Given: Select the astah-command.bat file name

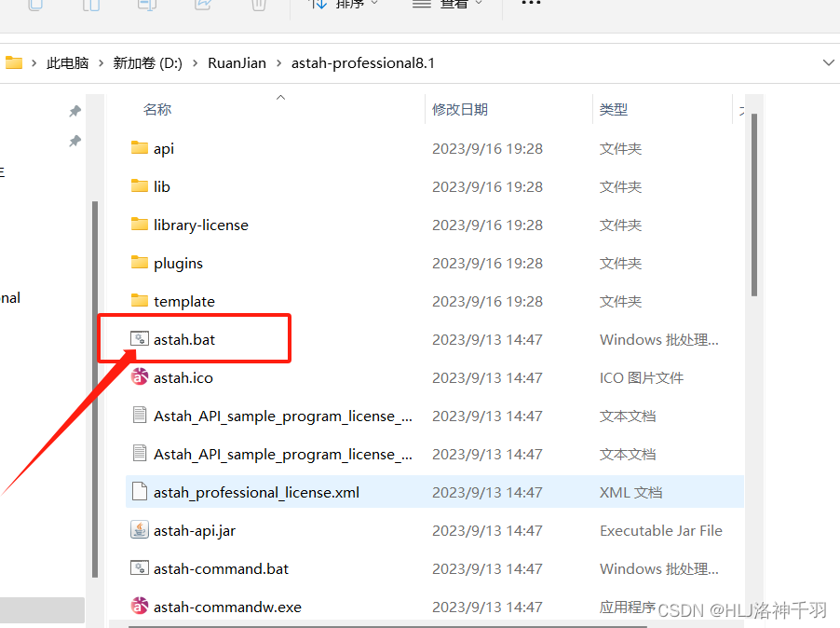Looking at the screenshot, I should click(221, 568).
